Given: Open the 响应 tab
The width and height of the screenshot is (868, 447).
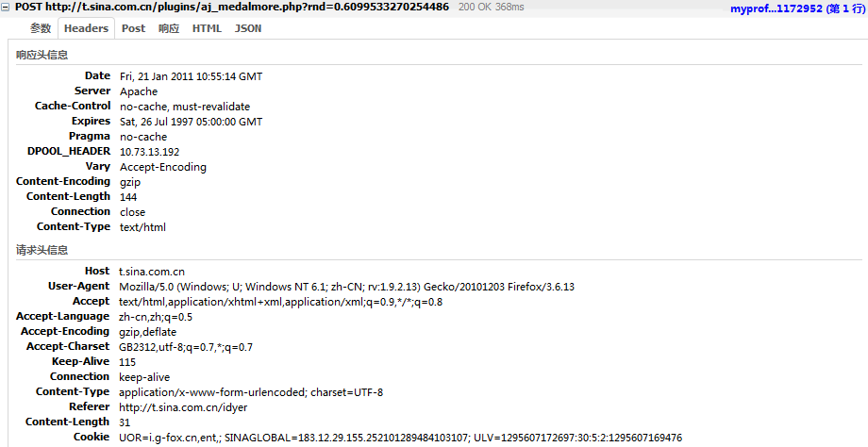Looking at the screenshot, I should coord(169,28).
